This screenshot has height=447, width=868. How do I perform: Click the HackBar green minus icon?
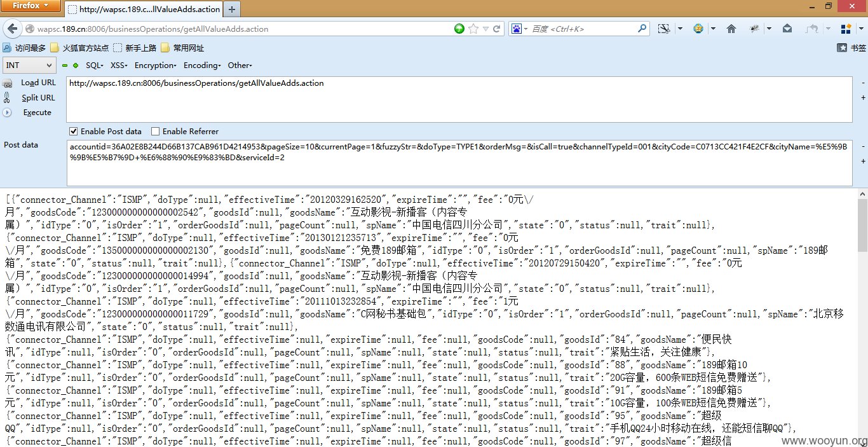click(x=64, y=65)
